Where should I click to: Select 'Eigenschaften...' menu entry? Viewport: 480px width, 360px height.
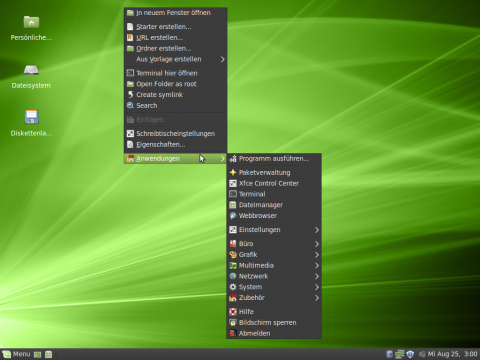pos(176,144)
